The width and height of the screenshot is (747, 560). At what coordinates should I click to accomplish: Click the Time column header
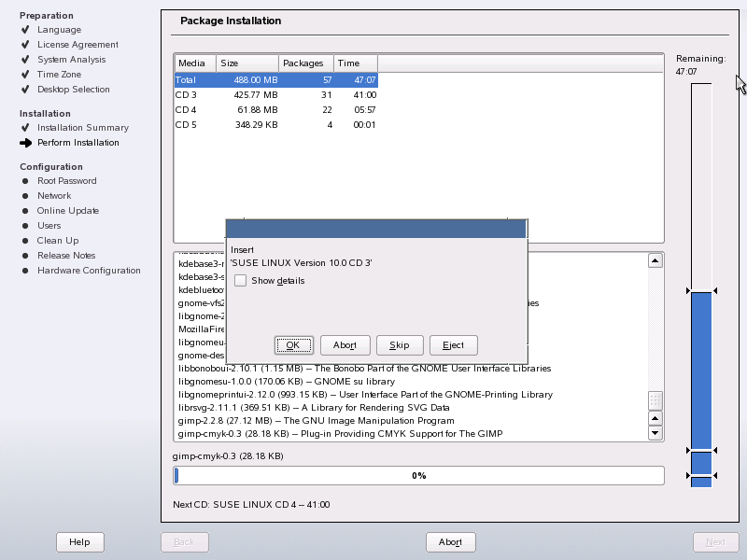tap(356, 63)
